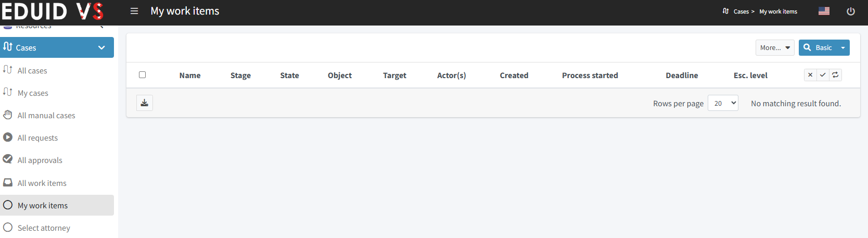Image resolution: width=868 pixels, height=238 pixels.
Task: Collapse the Cases sidebar section
Action: pyautogui.click(x=101, y=47)
